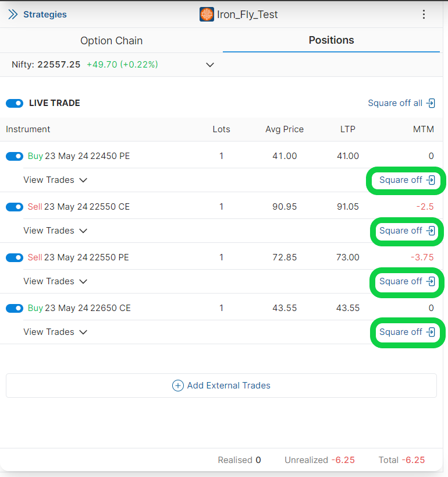The image size is (448, 477).
Task: Click the Nifty value 22557.25
Action: click(x=59, y=65)
